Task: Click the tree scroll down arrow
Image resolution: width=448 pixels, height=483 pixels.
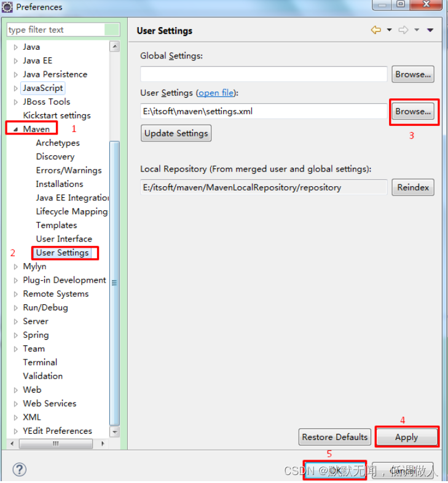Action: [x=115, y=432]
